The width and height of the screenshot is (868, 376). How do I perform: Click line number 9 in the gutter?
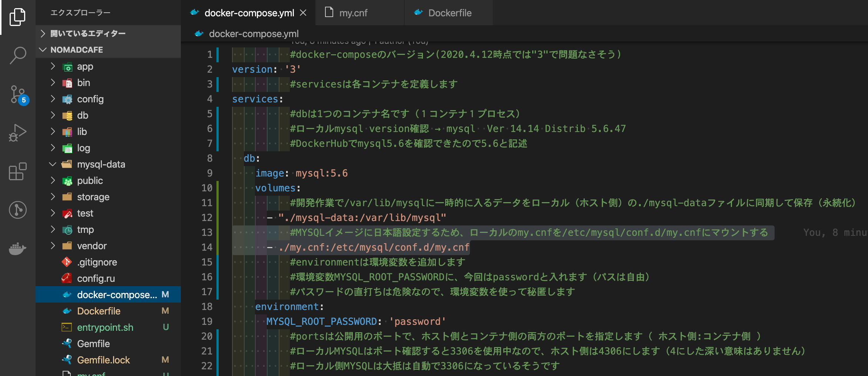210,173
